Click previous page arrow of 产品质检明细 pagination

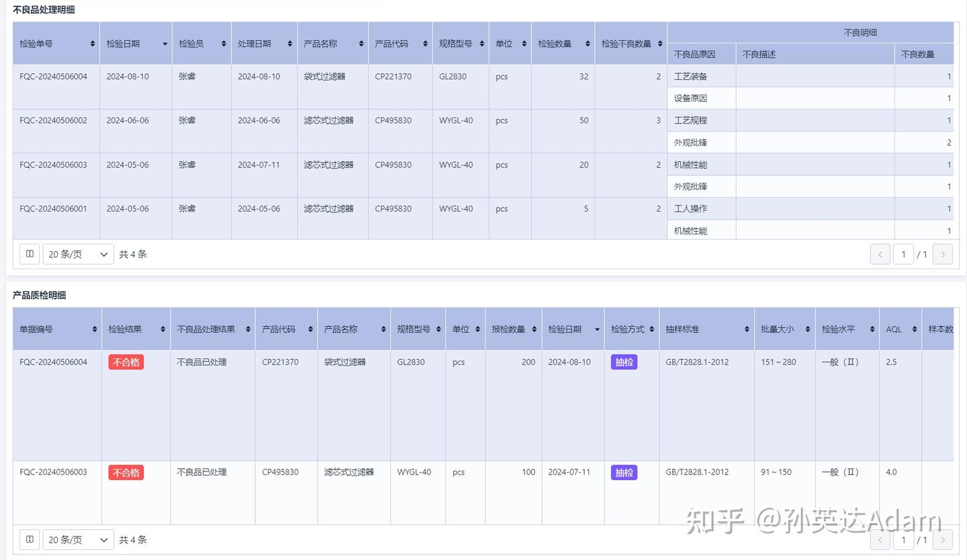[880, 539]
